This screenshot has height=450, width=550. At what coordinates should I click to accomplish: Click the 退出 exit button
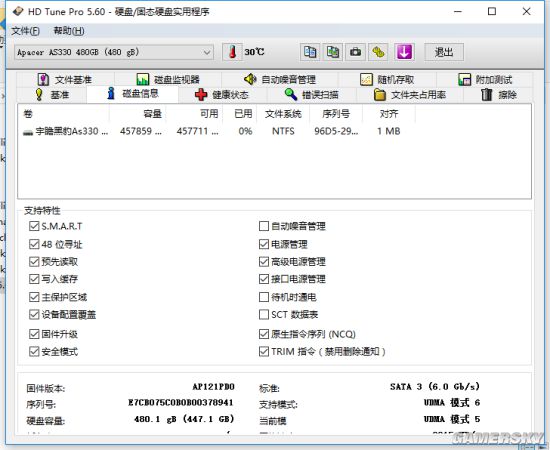[444, 52]
